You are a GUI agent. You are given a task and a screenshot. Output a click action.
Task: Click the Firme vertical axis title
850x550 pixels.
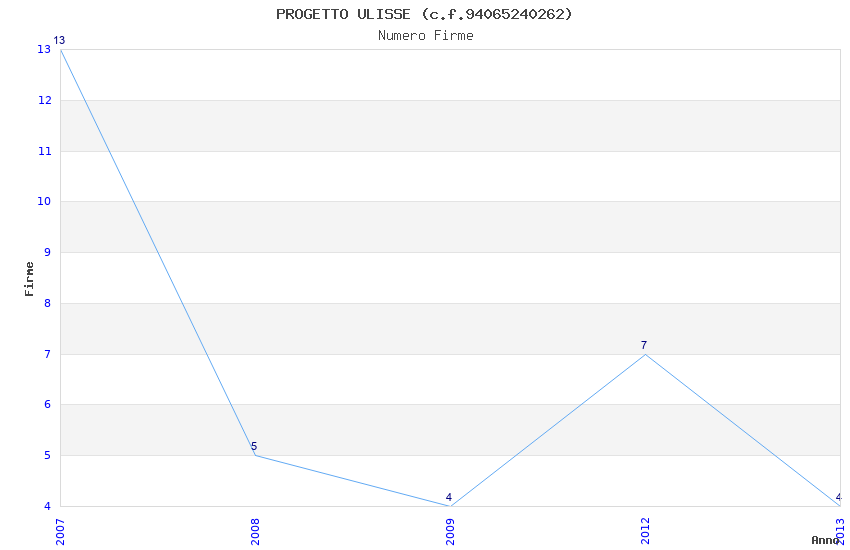(30, 278)
